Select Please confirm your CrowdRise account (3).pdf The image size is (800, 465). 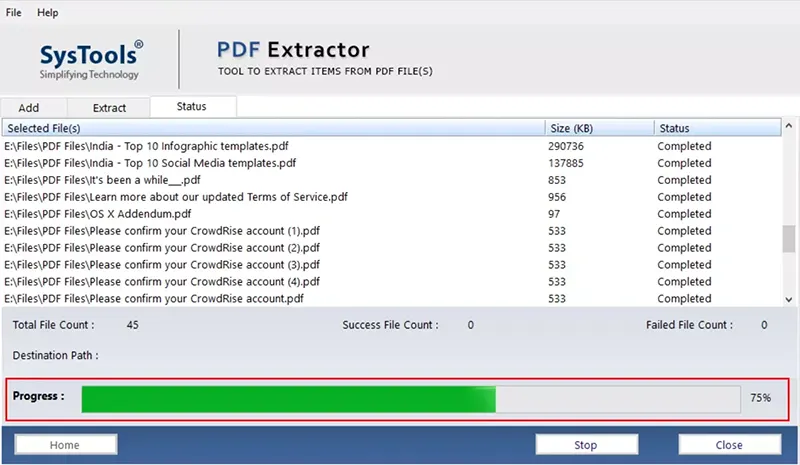(392, 264)
